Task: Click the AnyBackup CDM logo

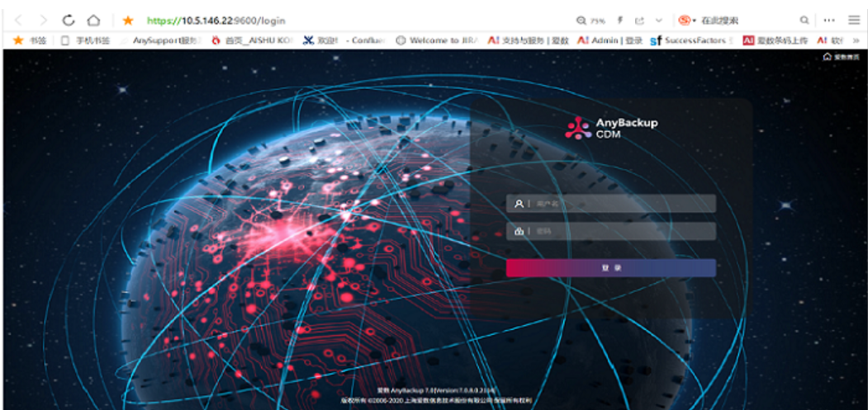Action: (x=611, y=128)
